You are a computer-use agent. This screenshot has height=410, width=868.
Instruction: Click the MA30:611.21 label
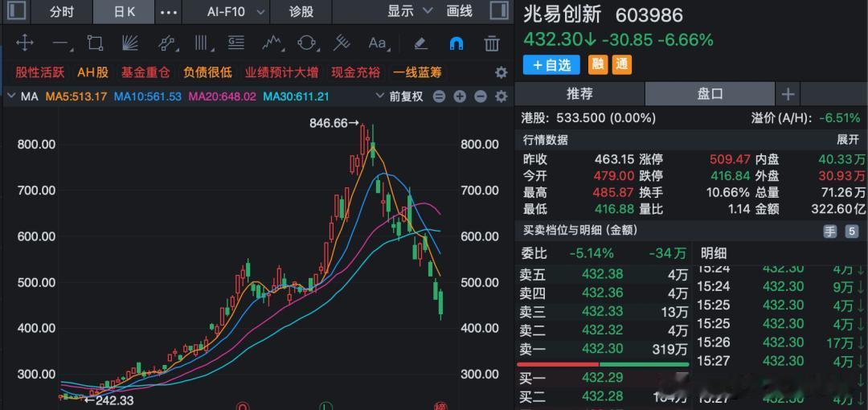[x=296, y=96]
